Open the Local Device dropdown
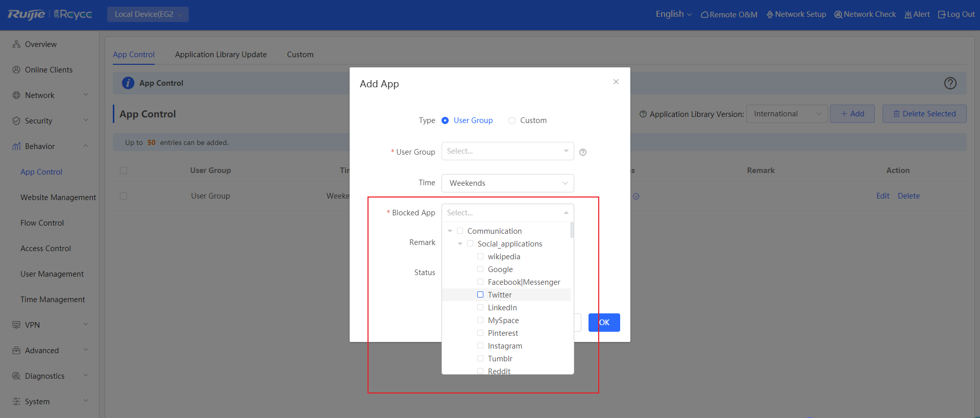The width and height of the screenshot is (980, 418). pos(148,14)
